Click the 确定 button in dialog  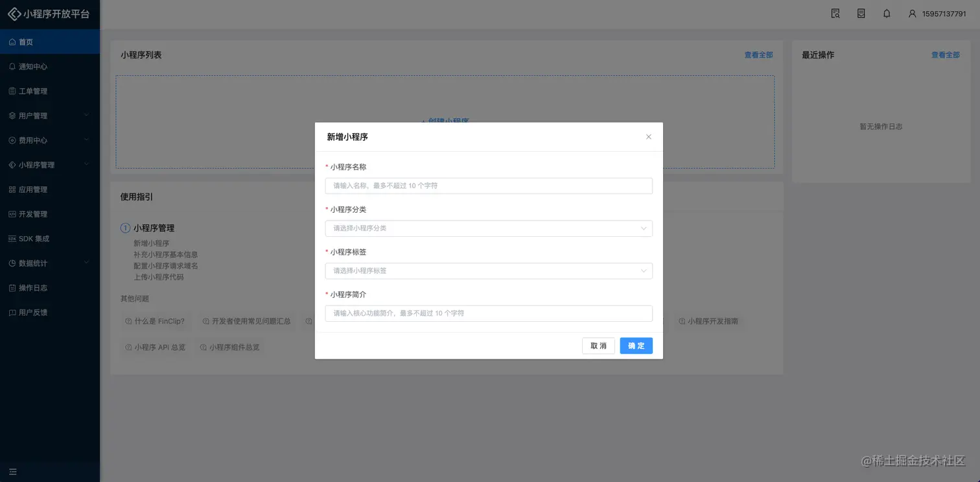[x=636, y=346]
